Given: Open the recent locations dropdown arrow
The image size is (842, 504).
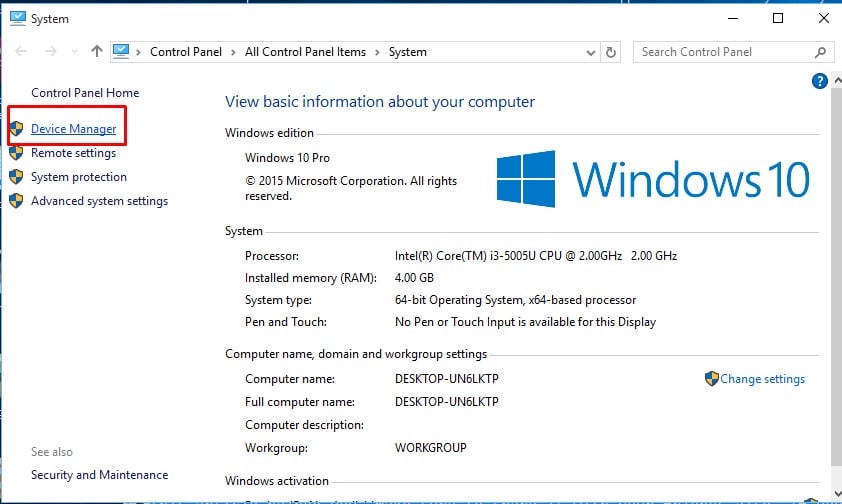Looking at the screenshot, I should point(74,52).
